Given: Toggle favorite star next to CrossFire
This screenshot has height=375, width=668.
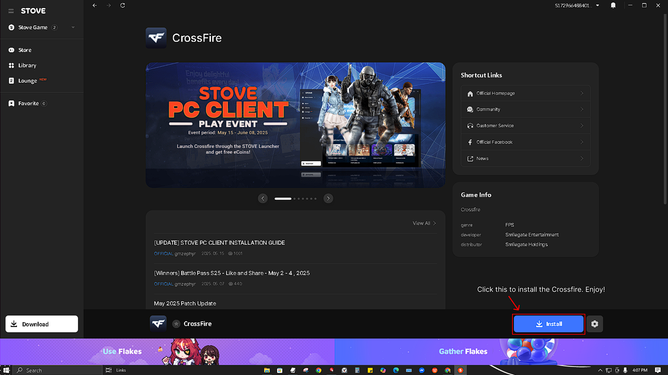Looking at the screenshot, I should [176, 324].
